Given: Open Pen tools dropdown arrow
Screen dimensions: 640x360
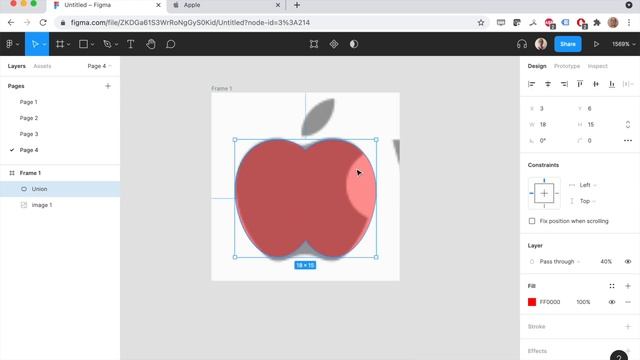Looking at the screenshot, I should (x=116, y=44).
